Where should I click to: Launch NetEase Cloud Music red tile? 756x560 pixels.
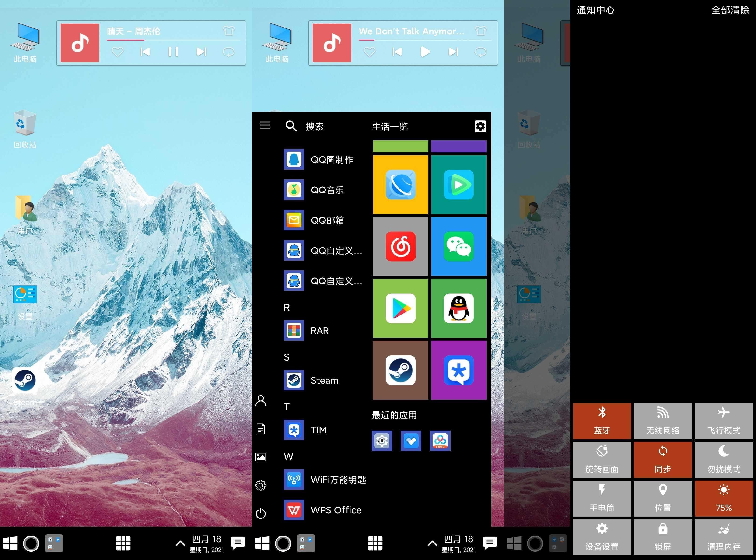[400, 246]
